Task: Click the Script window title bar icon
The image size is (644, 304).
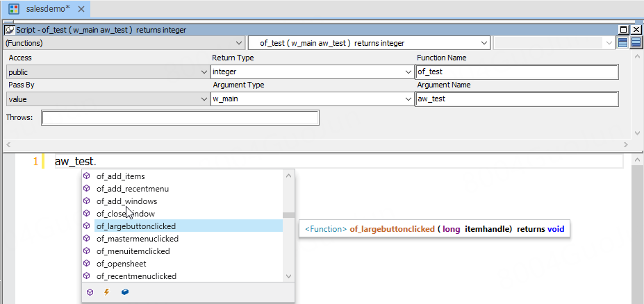Action: tap(9, 31)
